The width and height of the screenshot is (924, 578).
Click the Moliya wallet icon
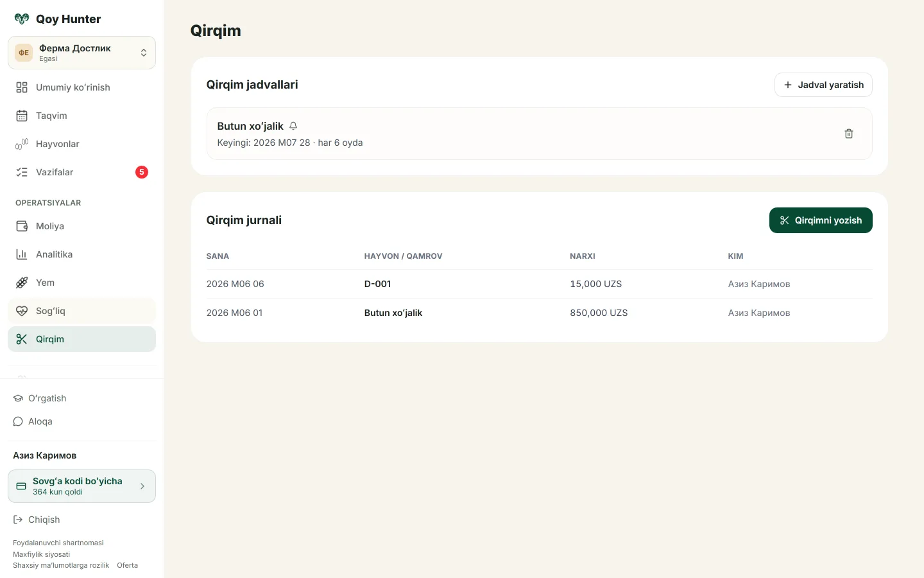tap(22, 226)
